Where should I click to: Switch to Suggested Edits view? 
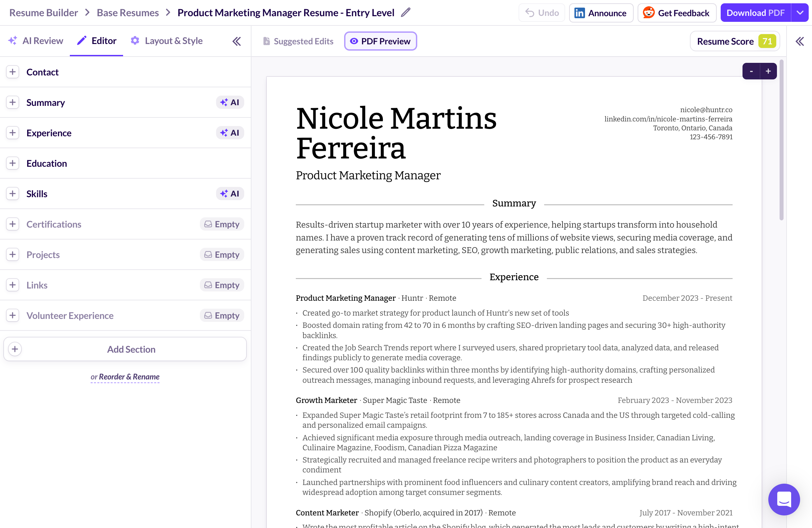coord(298,41)
